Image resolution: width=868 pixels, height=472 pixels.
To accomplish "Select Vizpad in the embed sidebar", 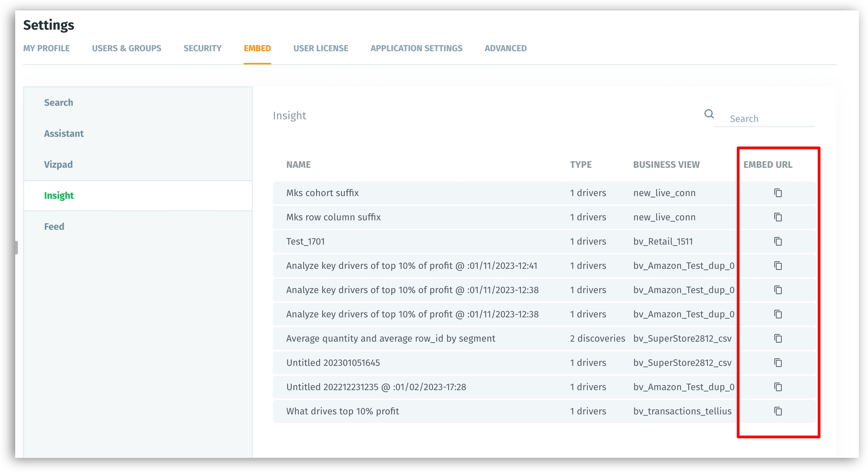I will click(x=58, y=164).
